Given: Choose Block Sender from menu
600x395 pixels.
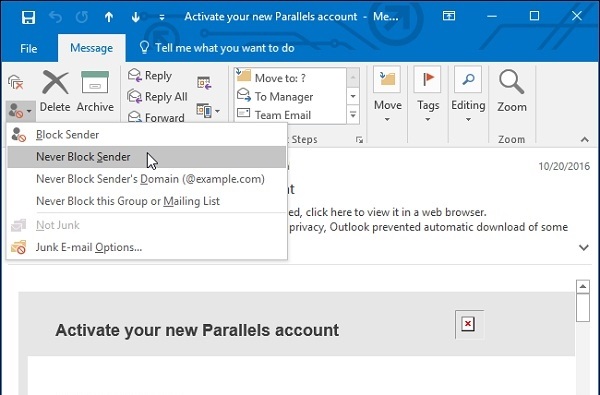Looking at the screenshot, I should tap(147, 135).
